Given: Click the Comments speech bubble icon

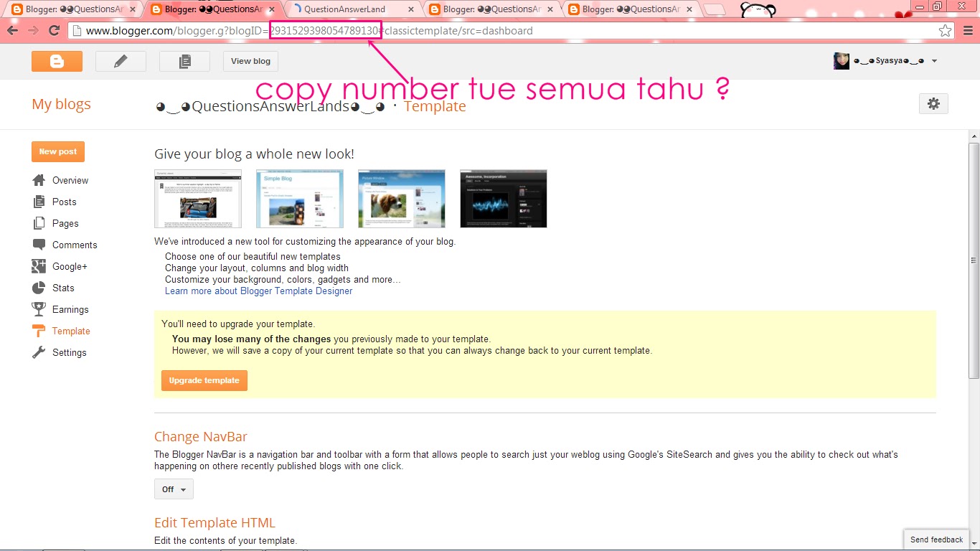Looking at the screenshot, I should [x=39, y=245].
